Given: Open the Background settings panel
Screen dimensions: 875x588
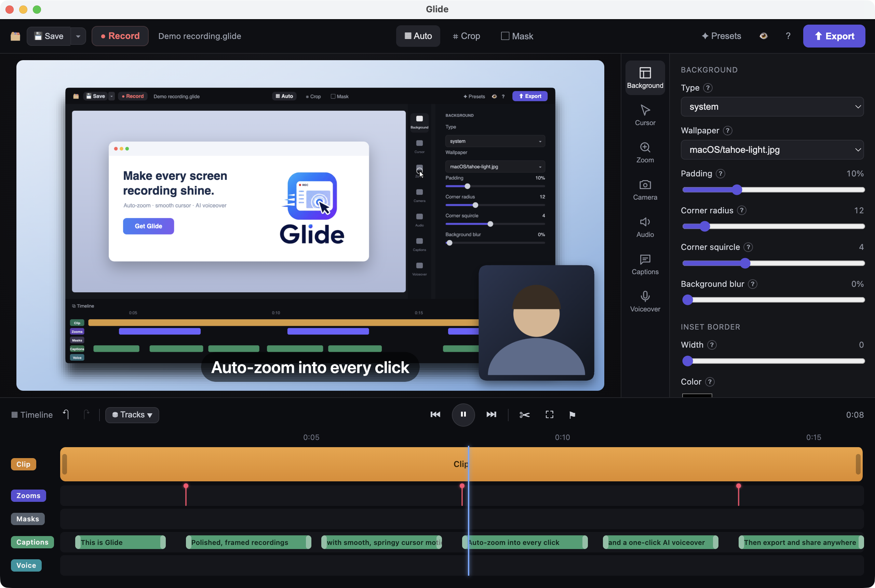Looking at the screenshot, I should [x=645, y=78].
